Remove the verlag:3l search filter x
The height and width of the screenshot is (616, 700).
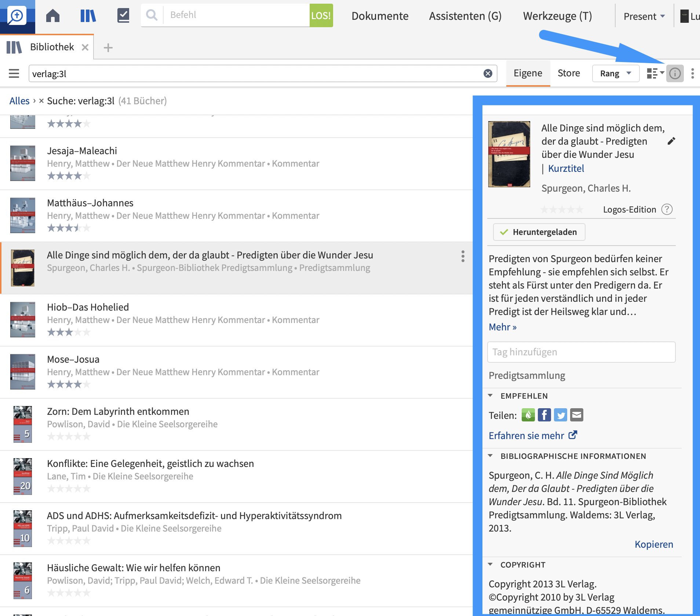click(x=41, y=101)
